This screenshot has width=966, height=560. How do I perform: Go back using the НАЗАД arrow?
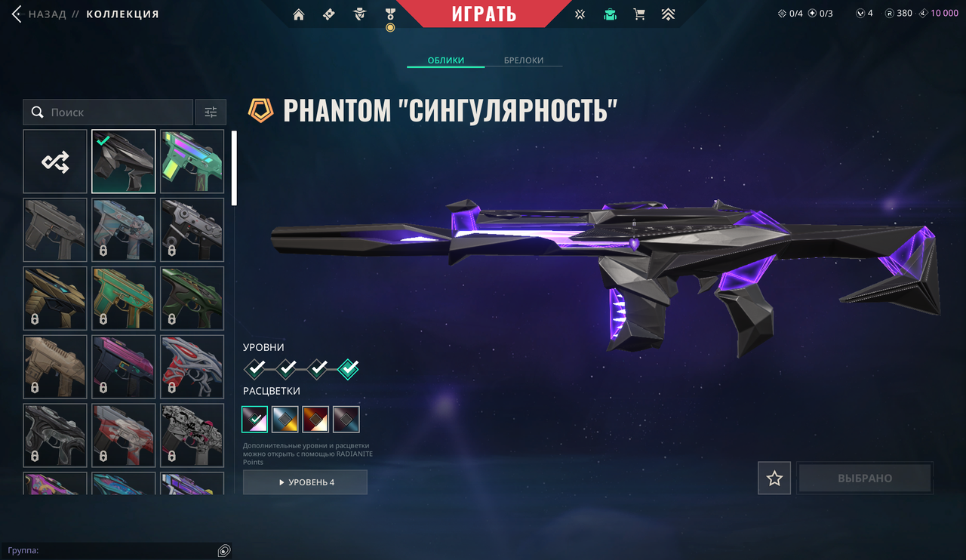(x=17, y=14)
